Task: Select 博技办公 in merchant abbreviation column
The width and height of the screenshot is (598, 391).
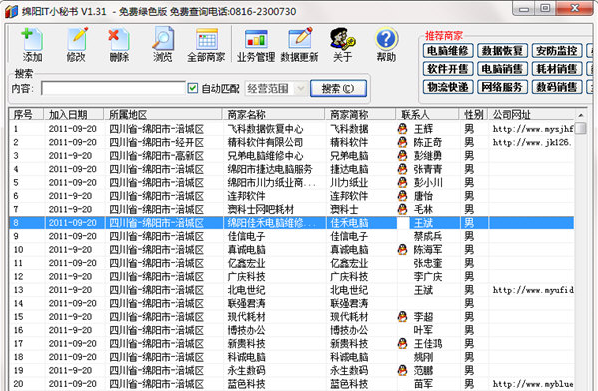Action: click(x=349, y=330)
